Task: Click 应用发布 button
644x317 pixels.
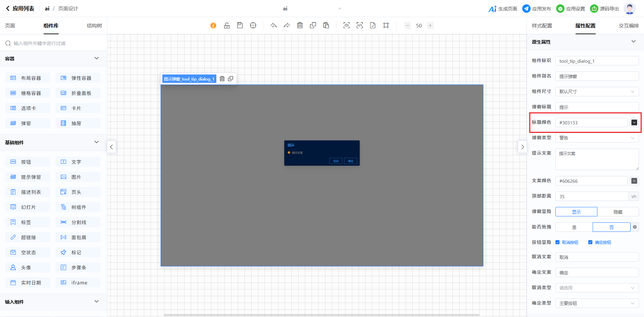Action: [537, 9]
